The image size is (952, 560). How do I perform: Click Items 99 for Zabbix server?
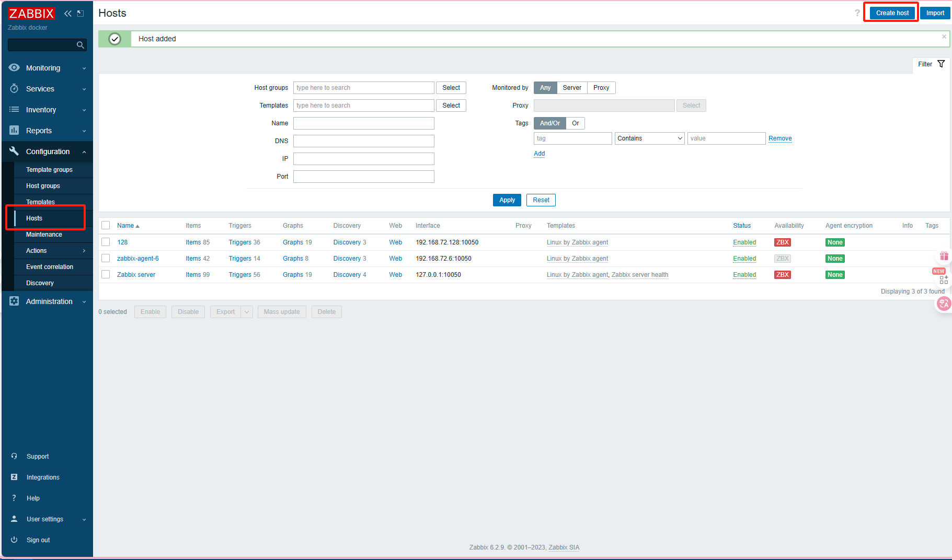tap(198, 275)
